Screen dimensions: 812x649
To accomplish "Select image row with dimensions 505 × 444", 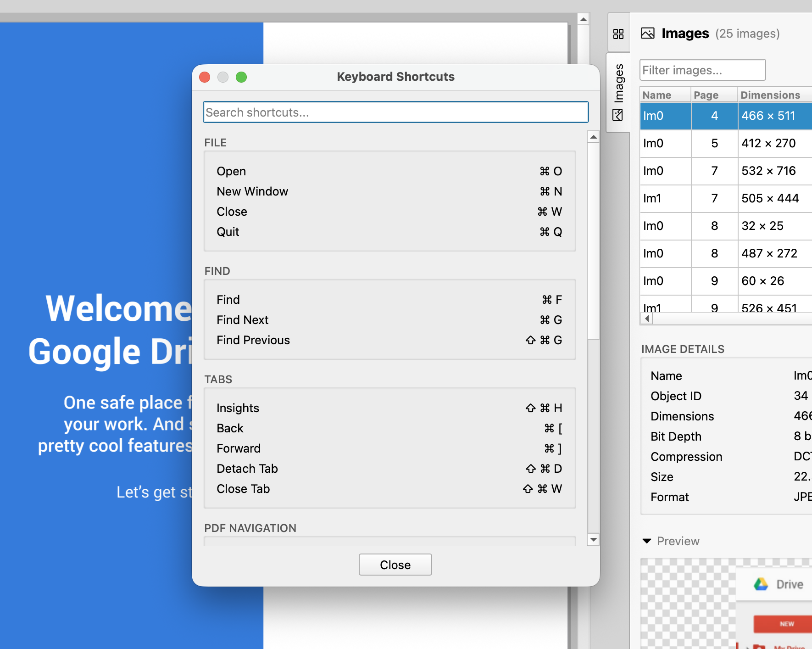I will pos(726,198).
